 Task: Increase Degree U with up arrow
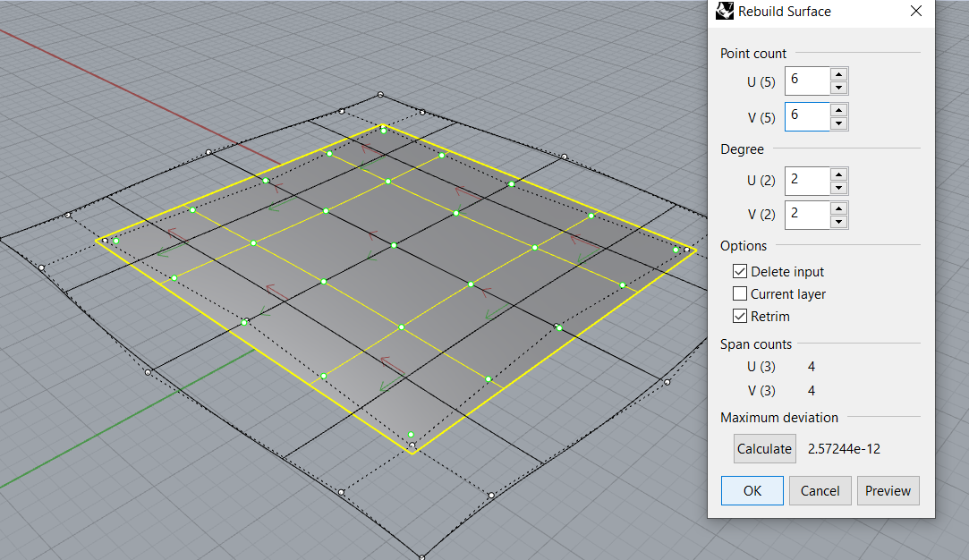[838, 174]
